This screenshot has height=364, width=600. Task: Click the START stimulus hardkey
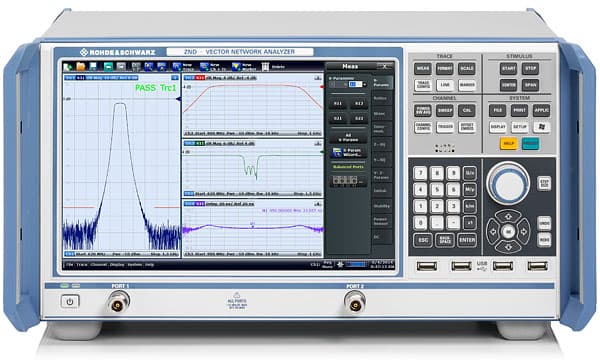point(508,69)
